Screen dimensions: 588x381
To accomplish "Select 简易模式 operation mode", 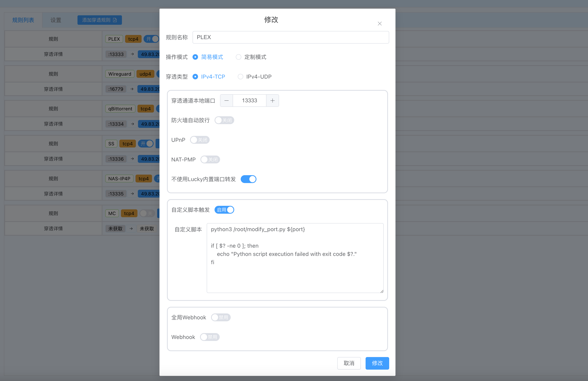I will pos(195,57).
